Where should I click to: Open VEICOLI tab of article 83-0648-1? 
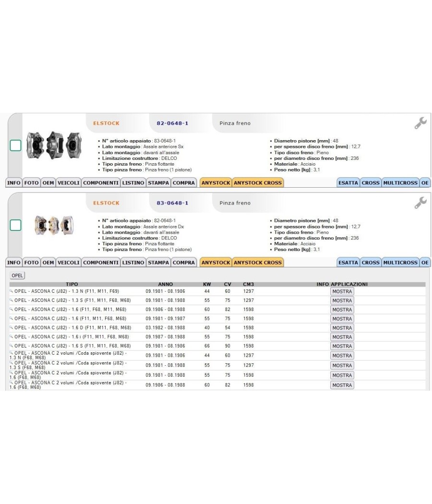coord(69,263)
